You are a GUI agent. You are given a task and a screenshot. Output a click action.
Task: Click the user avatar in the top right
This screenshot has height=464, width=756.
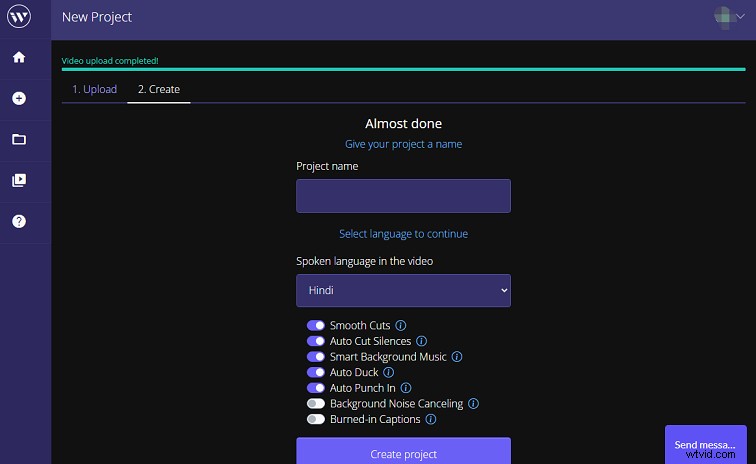(x=723, y=17)
